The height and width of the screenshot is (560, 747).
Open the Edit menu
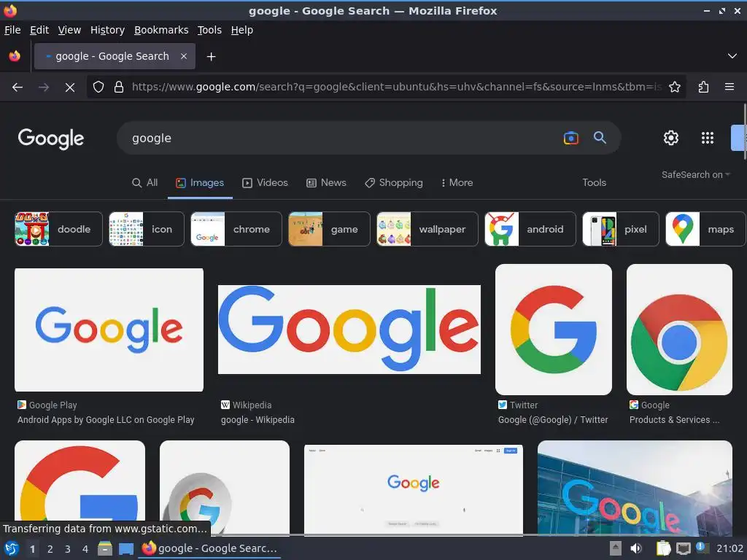(39, 30)
